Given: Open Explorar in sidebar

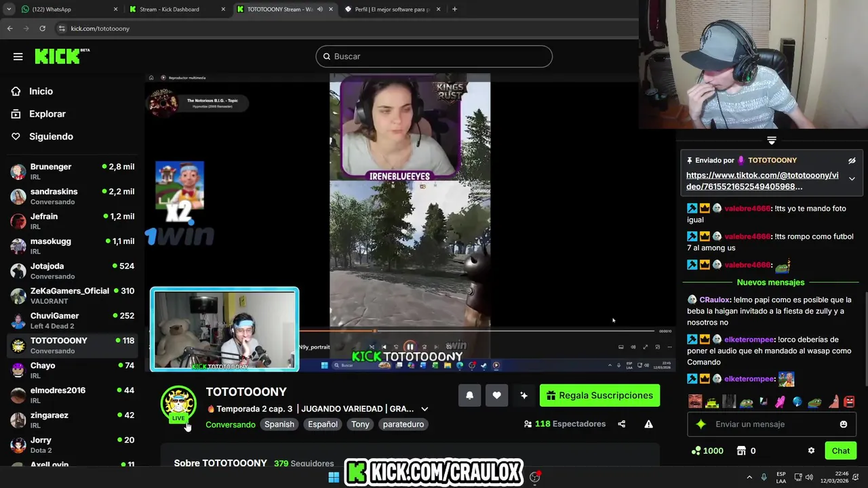Looking at the screenshot, I should [x=47, y=114].
